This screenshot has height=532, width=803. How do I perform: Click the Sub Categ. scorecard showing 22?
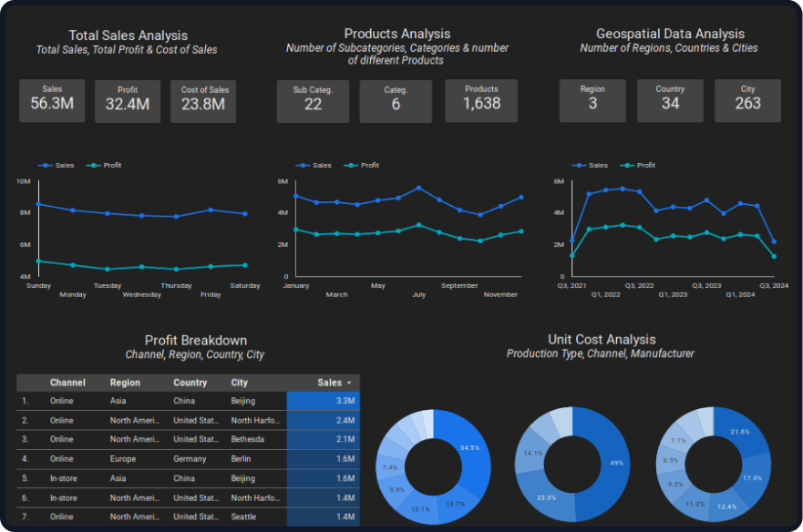click(x=313, y=101)
